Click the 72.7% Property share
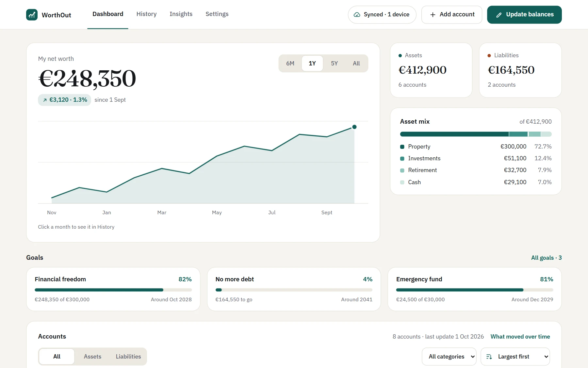Screen dimensions: 588x368 pyautogui.click(x=543, y=147)
